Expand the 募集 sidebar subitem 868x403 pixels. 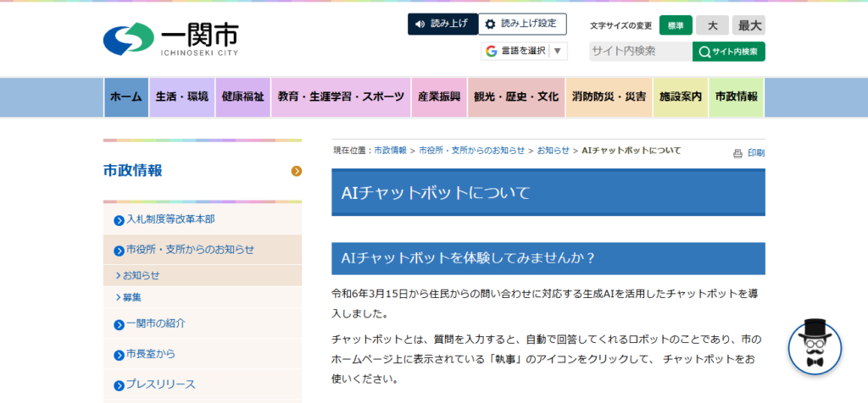(x=118, y=297)
